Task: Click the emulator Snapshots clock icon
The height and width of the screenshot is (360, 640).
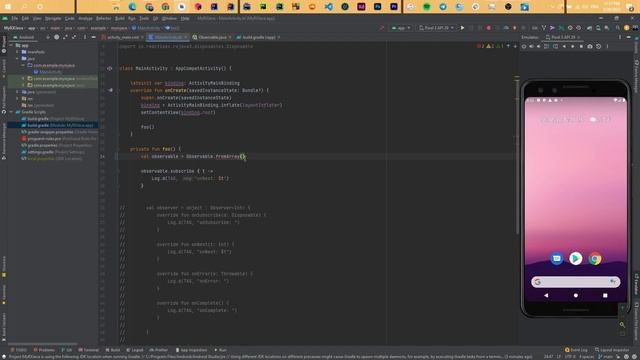Action: [598, 47]
